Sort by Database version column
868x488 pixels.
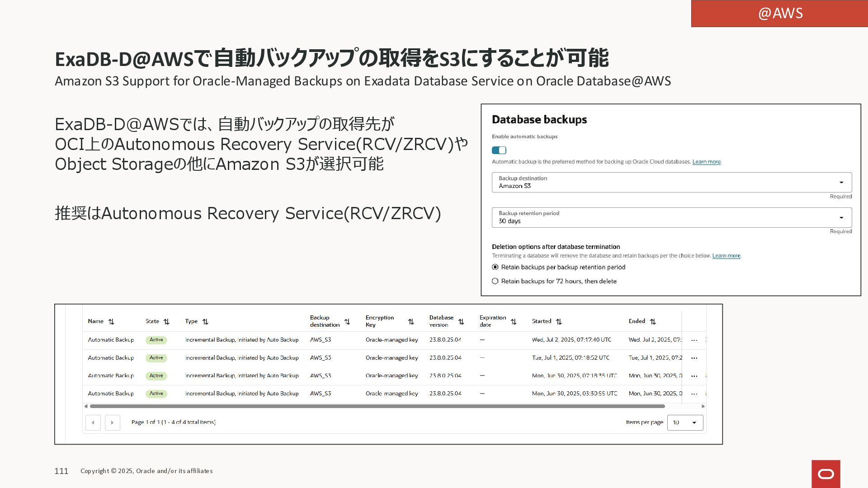[x=461, y=322]
